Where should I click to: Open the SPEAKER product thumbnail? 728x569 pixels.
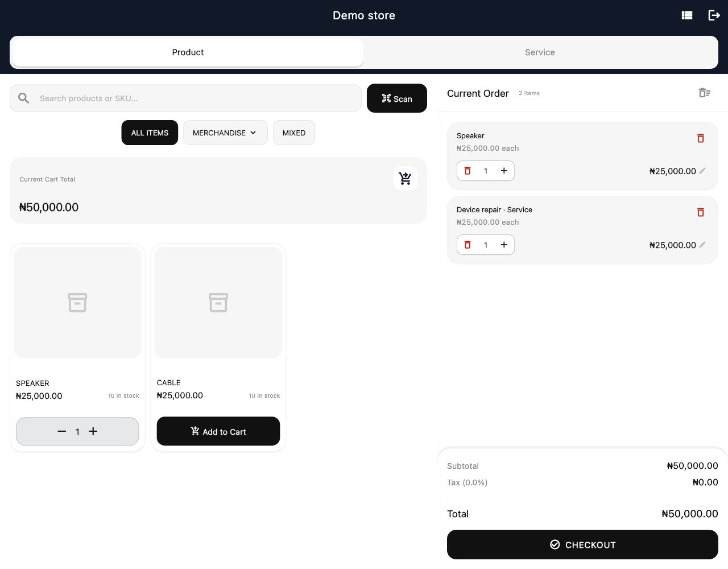77,302
